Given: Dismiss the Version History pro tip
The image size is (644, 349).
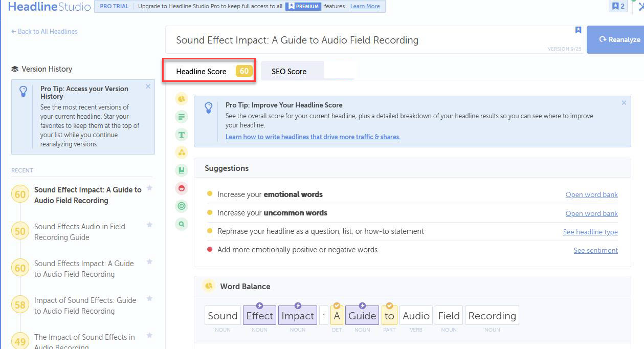Looking at the screenshot, I should pyautogui.click(x=148, y=86).
